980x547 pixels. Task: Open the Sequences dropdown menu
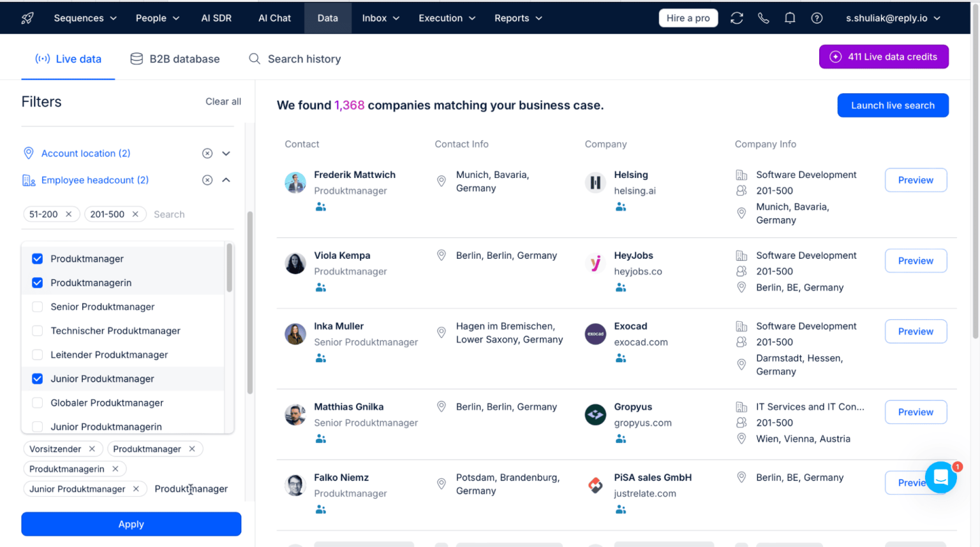pyautogui.click(x=85, y=18)
